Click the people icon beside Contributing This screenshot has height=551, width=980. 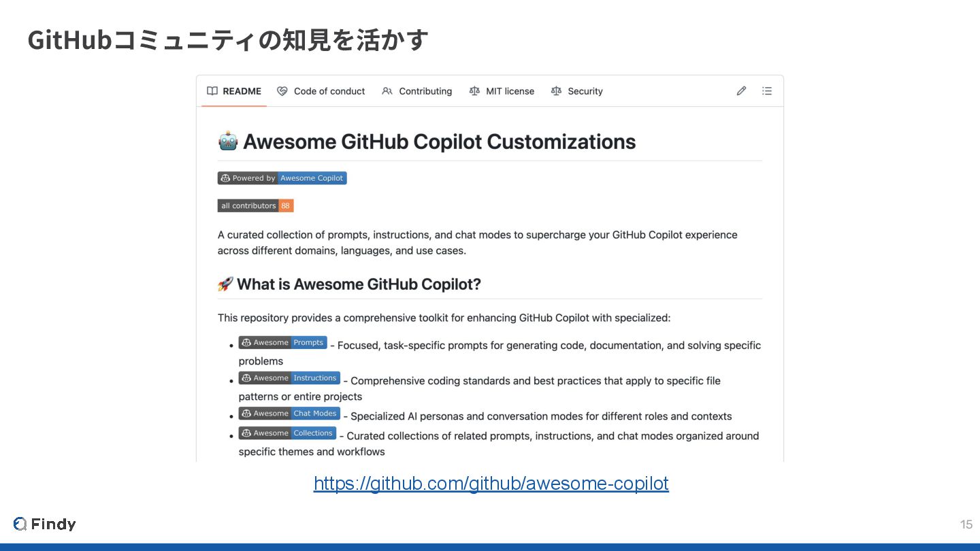387,91
